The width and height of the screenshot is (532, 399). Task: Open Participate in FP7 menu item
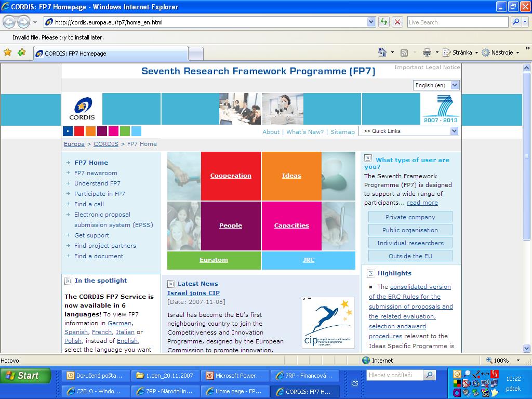pos(100,194)
